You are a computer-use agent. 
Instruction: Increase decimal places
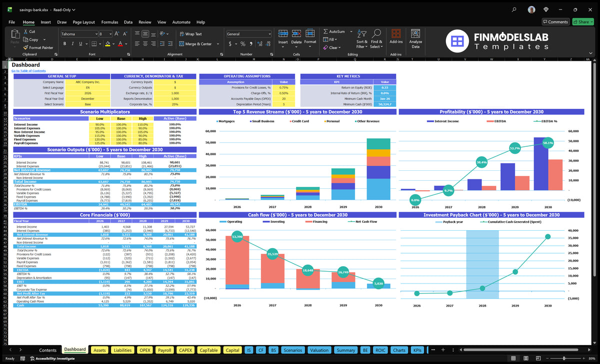click(259, 44)
